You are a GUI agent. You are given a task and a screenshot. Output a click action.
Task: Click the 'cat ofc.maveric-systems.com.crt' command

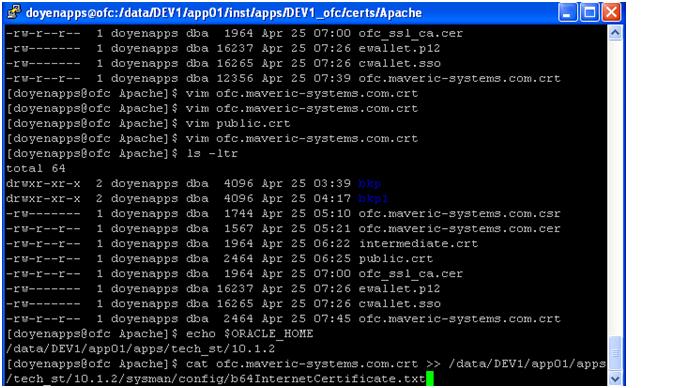point(302,364)
